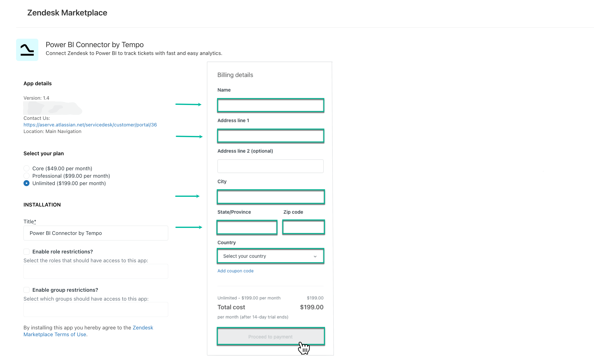Image resolution: width=594 pixels, height=364 pixels.
Task: Click the Power BI Connector app logo
Action: pyautogui.click(x=27, y=50)
